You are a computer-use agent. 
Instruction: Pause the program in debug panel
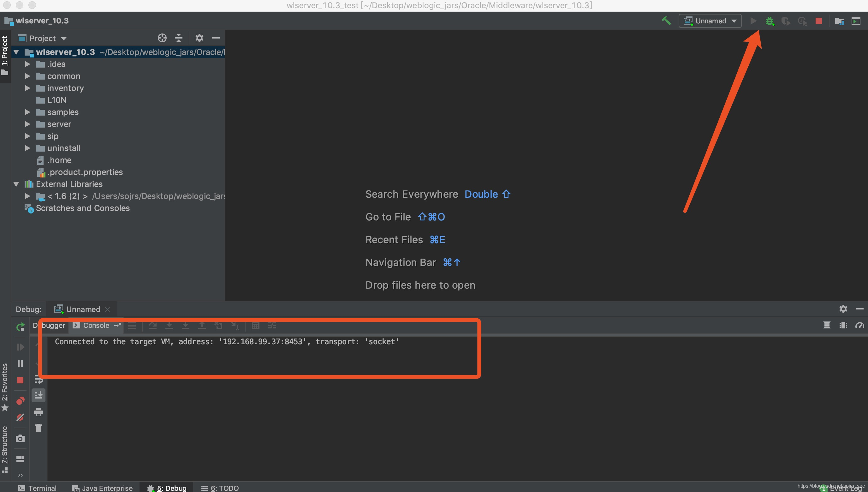coord(20,363)
